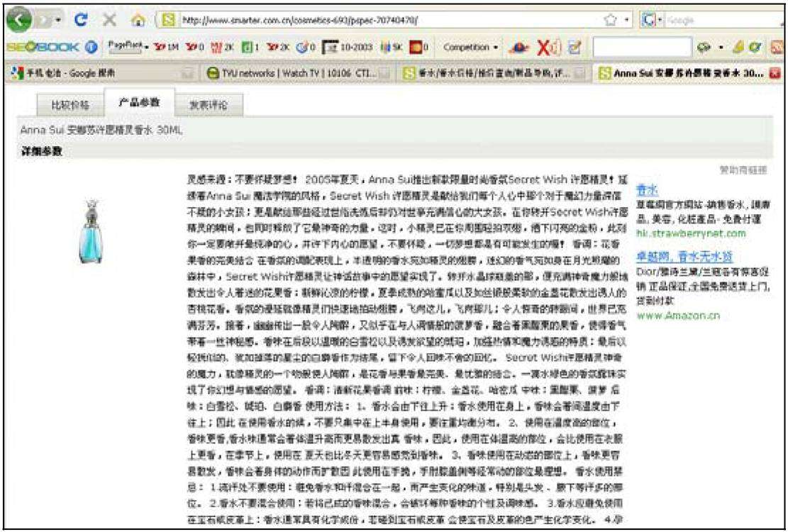The height and width of the screenshot is (532, 788).
Task: Go back with the green Back arrow
Action: [19, 20]
